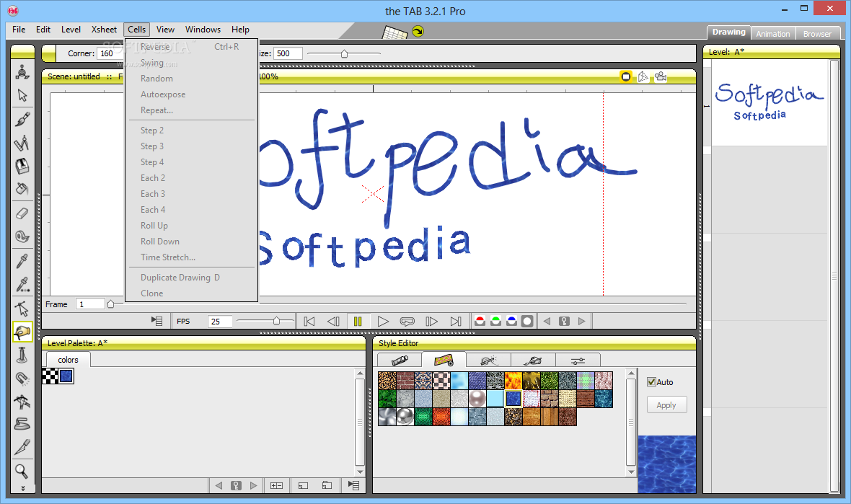Open the Level menu
The width and height of the screenshot is (851, 504).
point(71,30)
